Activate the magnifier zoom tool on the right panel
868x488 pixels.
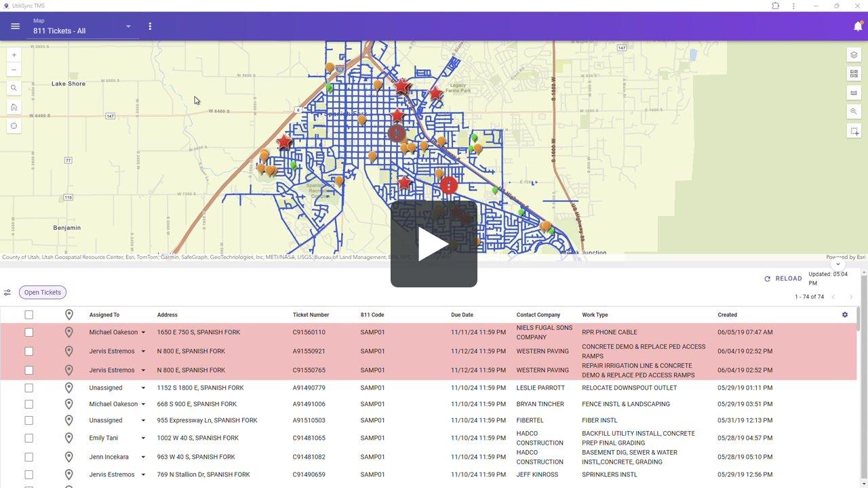point(854,111)
